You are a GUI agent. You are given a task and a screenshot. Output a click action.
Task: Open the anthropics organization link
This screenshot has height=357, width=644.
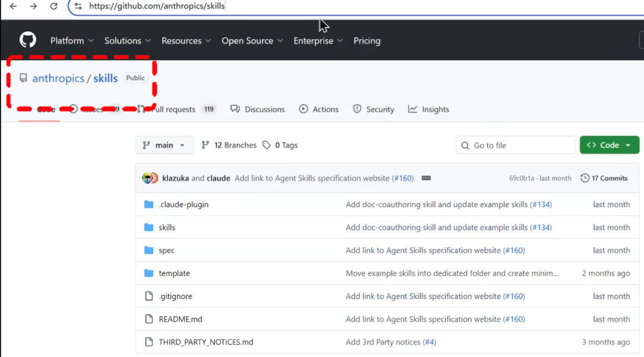point(58,78)
